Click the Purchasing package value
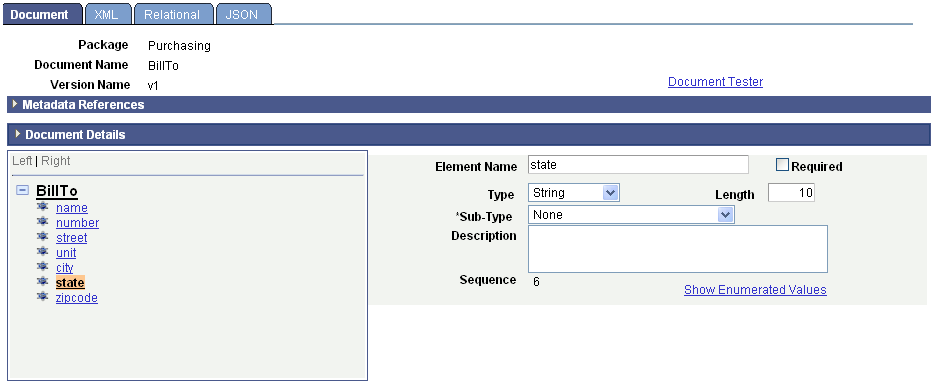The height and width of the screenshot is (389, 944). [x=179, y=46]
